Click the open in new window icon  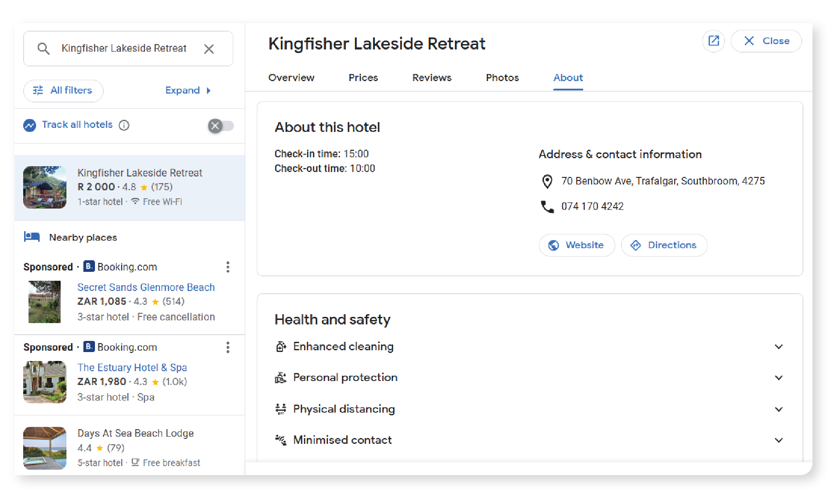pyautogui.click(x=713, y=41)
